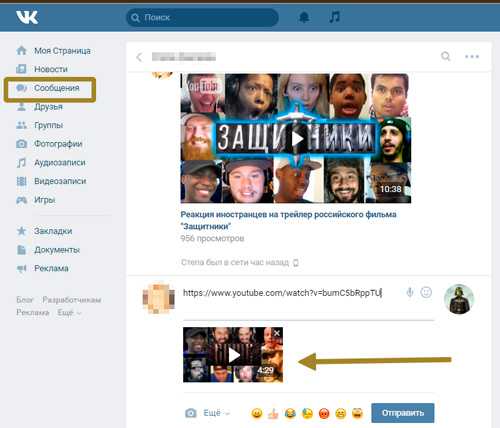Click the VK logo in header
The width and height of the screenshot is (500, 428).
pos(27,17)
